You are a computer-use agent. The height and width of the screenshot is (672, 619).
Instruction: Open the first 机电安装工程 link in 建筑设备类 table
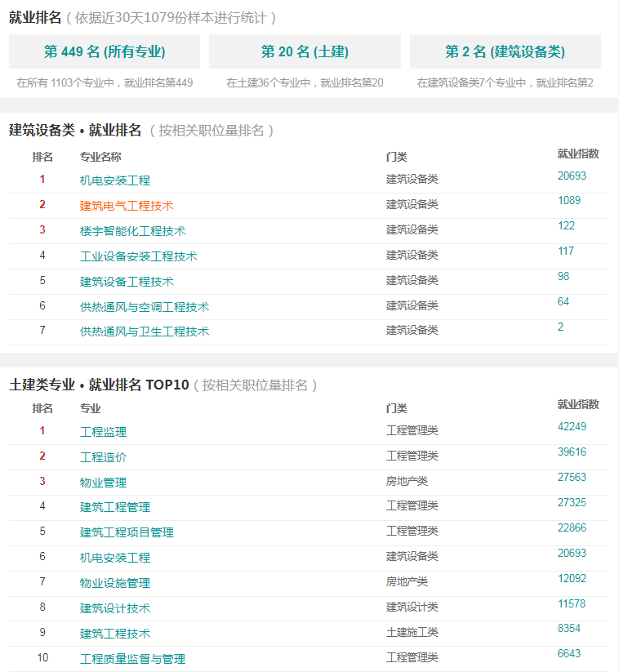click(x=115, y=180)
